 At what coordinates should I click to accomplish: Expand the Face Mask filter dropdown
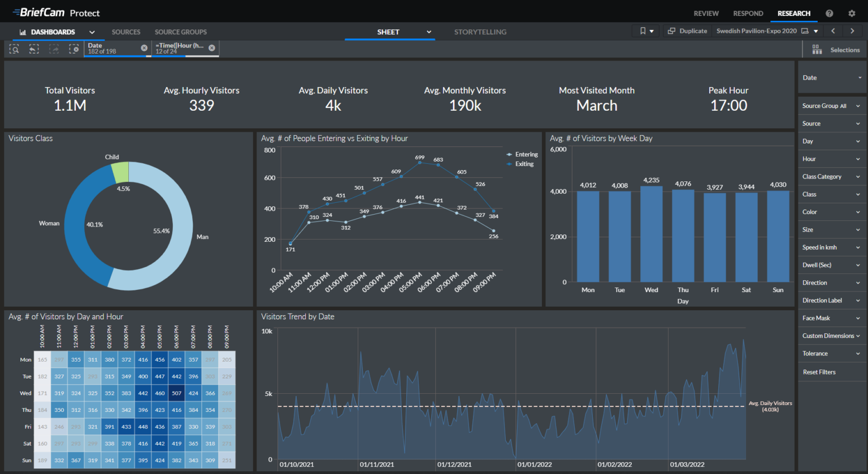(831, 318)
